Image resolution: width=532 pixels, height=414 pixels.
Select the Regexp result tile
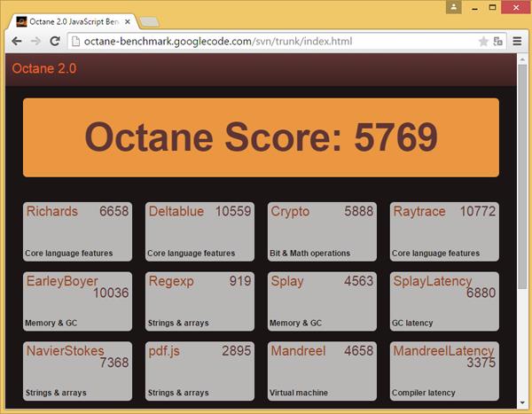click(x=199, y=301)
